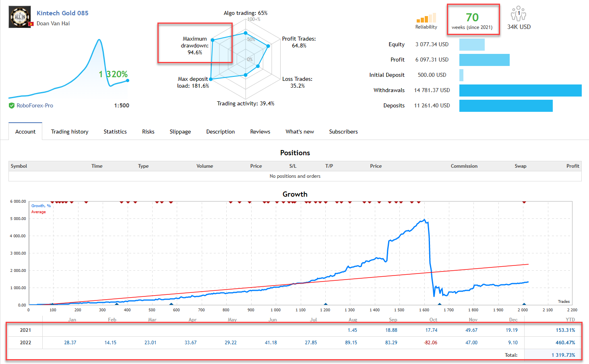Click the Average legend label
The image size is (589, 364).
tap(39, 212)
